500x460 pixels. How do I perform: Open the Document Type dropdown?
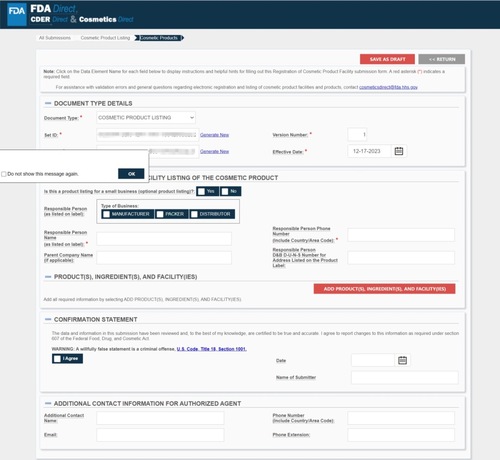[x=146, y=118]
